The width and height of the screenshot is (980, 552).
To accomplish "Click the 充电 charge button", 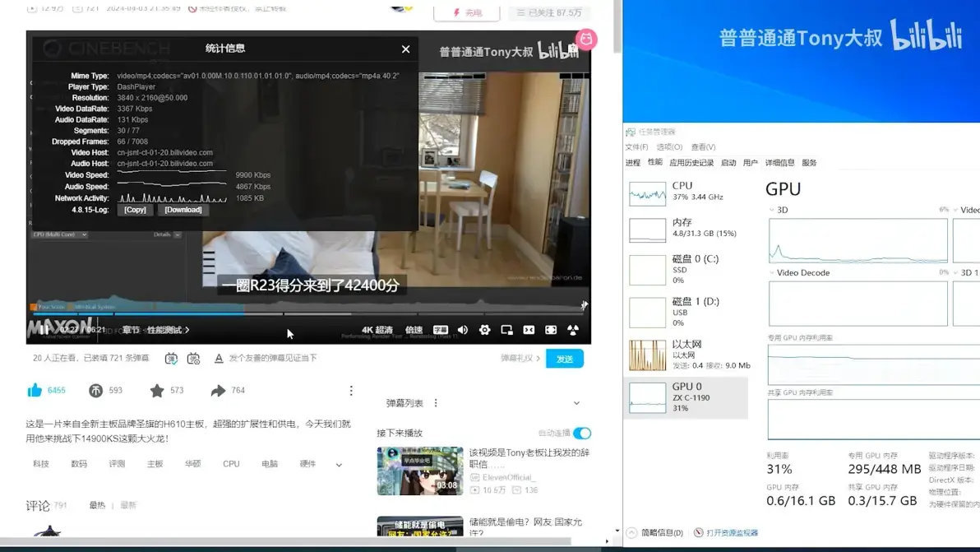I will tap(467, 12).
